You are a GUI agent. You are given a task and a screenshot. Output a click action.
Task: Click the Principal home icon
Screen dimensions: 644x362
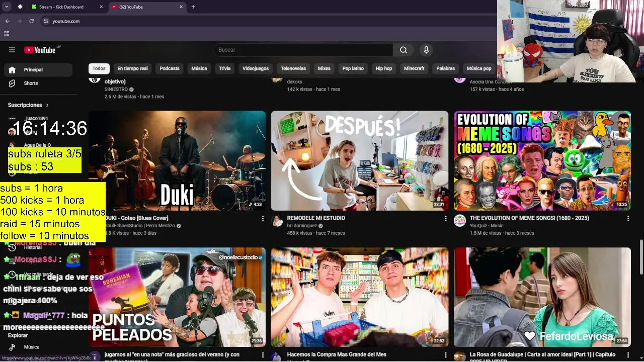pos(12,70)
